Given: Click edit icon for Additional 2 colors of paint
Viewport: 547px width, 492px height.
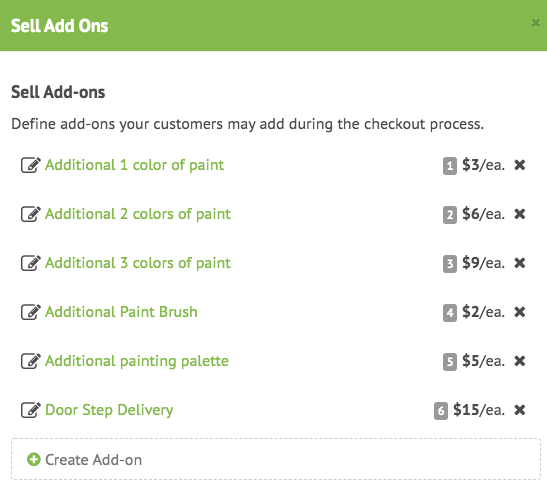Looking at the screenshot, I should point(31,214).
